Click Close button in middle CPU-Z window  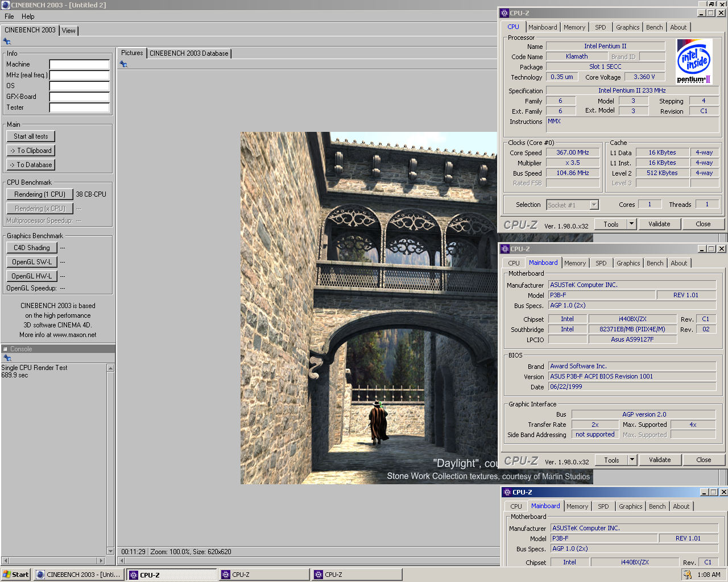704,460
